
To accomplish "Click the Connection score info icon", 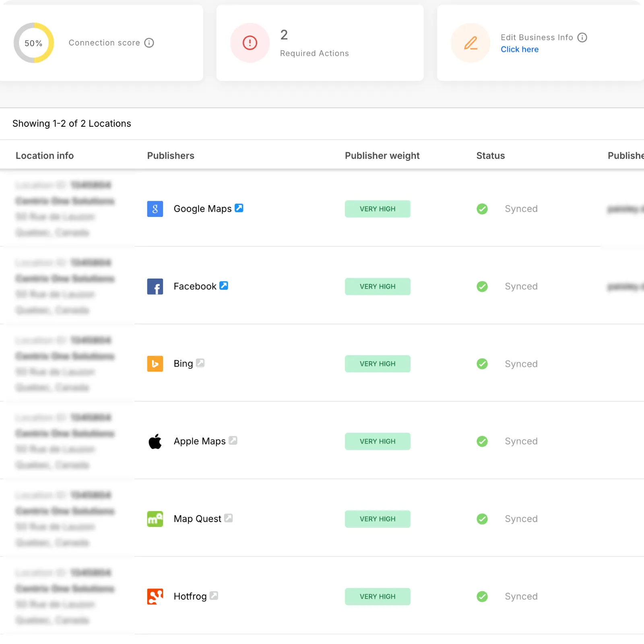I will (x=149, y=43).
